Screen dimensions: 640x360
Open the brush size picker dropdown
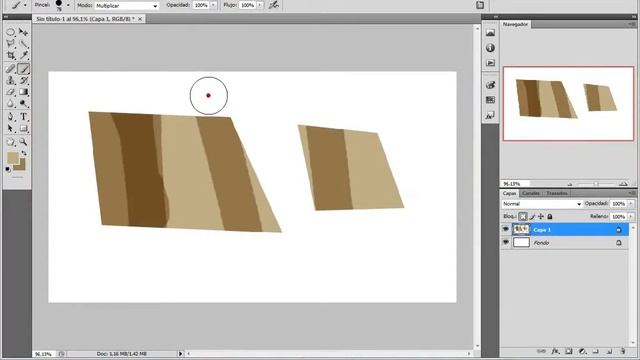pos(68,6)
